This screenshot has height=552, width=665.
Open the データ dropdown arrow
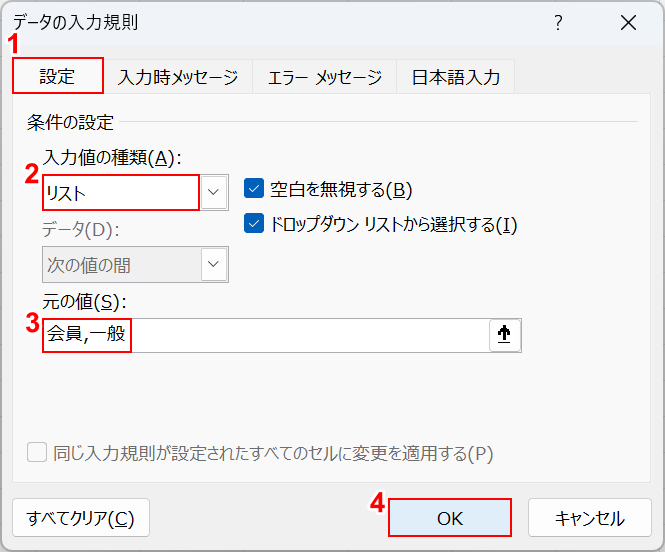214,265
